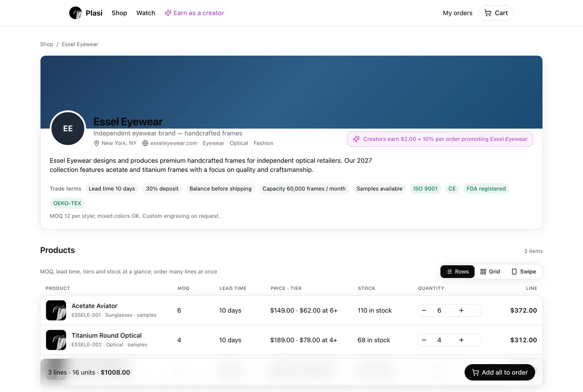Increase Titanium Round Optical quantity with plus
The image size is (583, 392).
pyautogui.click(x=461, y=340)
